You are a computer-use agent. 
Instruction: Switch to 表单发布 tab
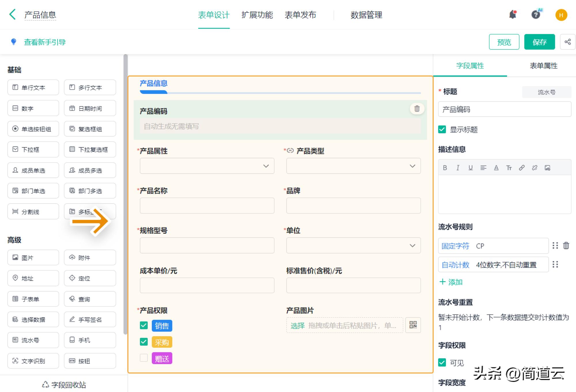click(300, 15)
